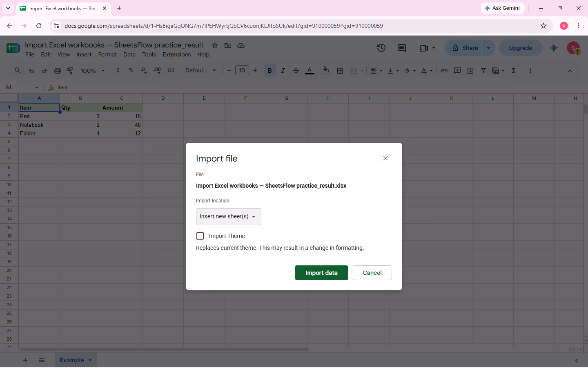Click the Gemini sparkle icon in Sheets

pos(554,48)
